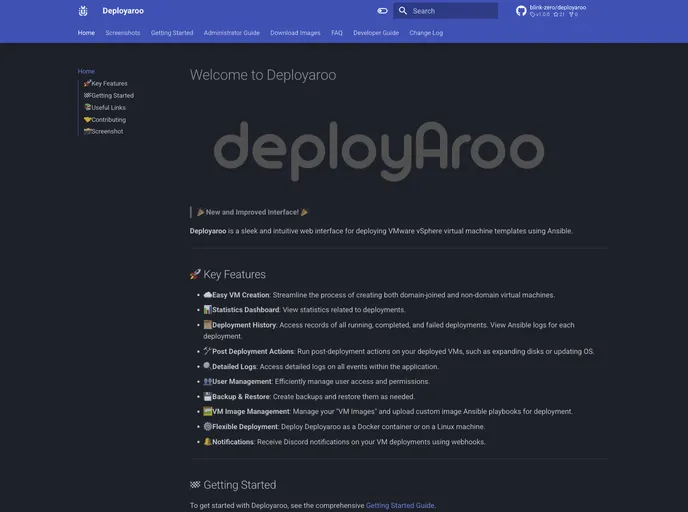Image resolution: width=688 pixels, height=512 pixels.
Task: Switch to the Download Images tab
Action: (x=295, y=33)
